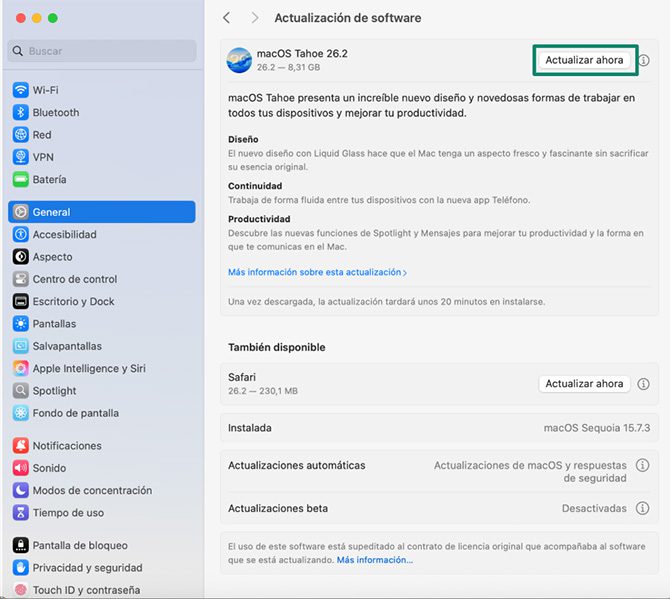Click the Buscar search field
The height and width of the screenshot is (599, 670).
click(102, 51)
